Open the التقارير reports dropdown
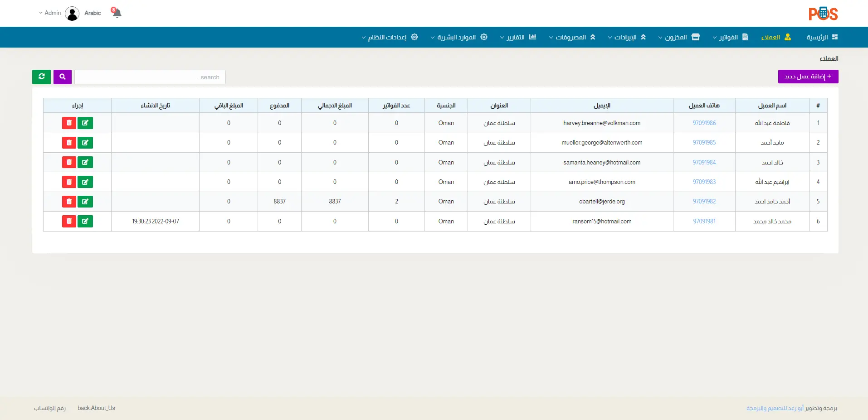 [x=518, y=37]
